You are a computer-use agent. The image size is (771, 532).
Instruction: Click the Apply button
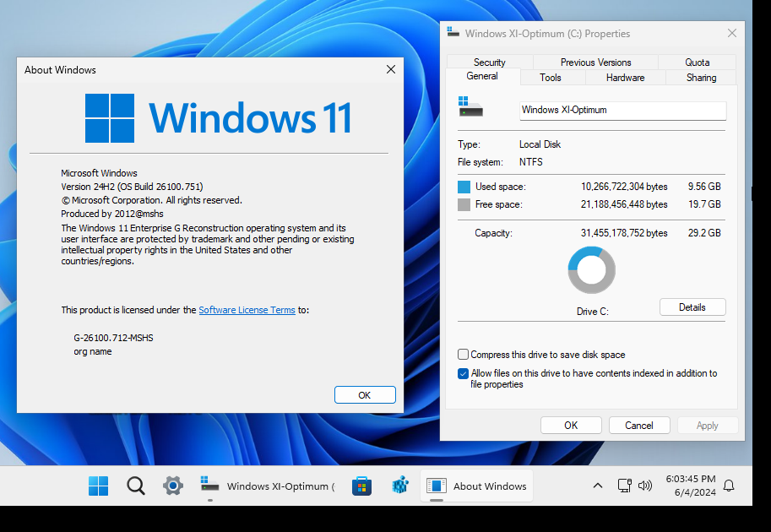(707, 426)
